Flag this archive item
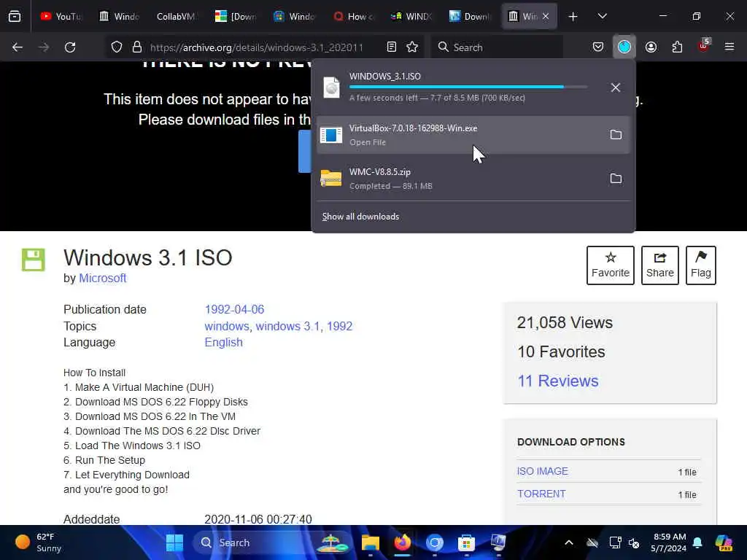 [701, 265]
